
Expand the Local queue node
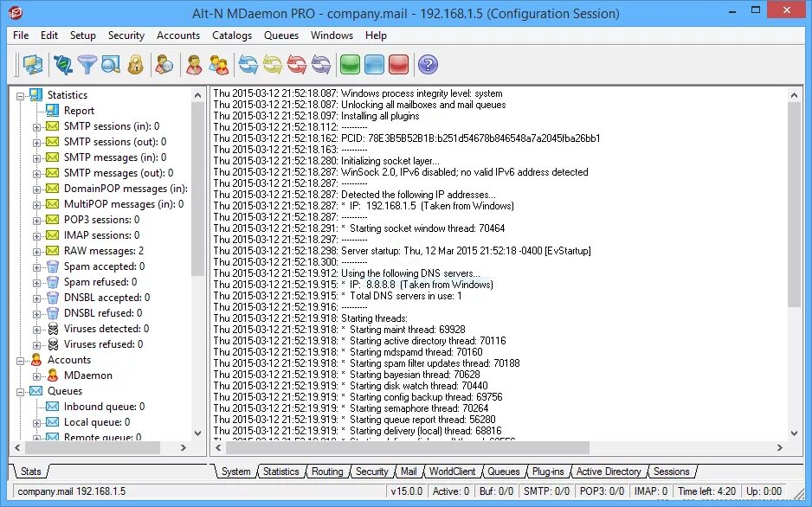36,423
